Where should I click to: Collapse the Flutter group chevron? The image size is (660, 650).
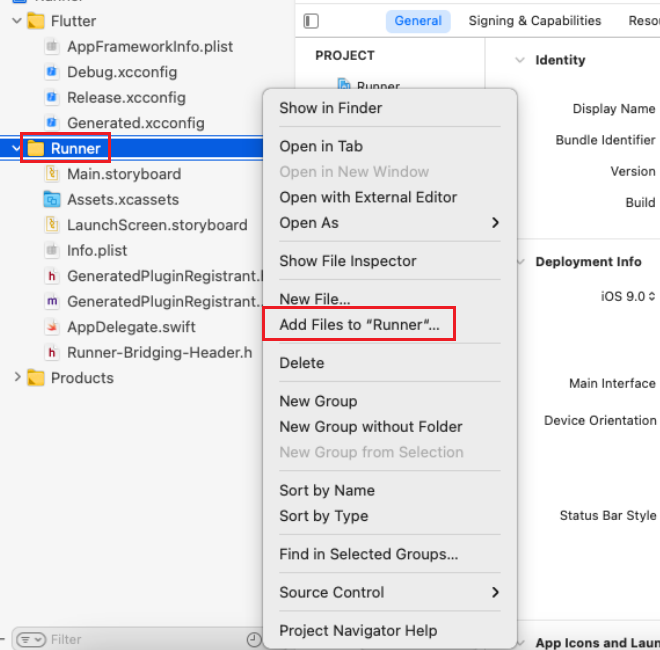[x=17, y=21]
